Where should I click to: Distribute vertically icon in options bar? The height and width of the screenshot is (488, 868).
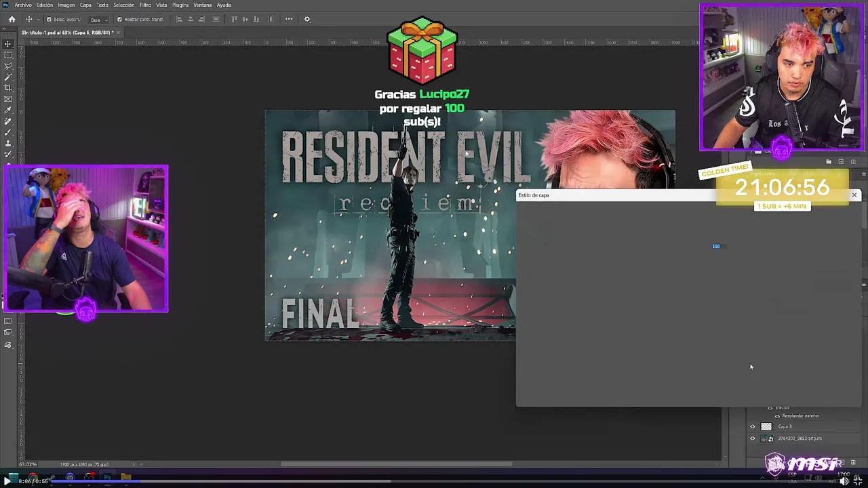click(216, 19)
